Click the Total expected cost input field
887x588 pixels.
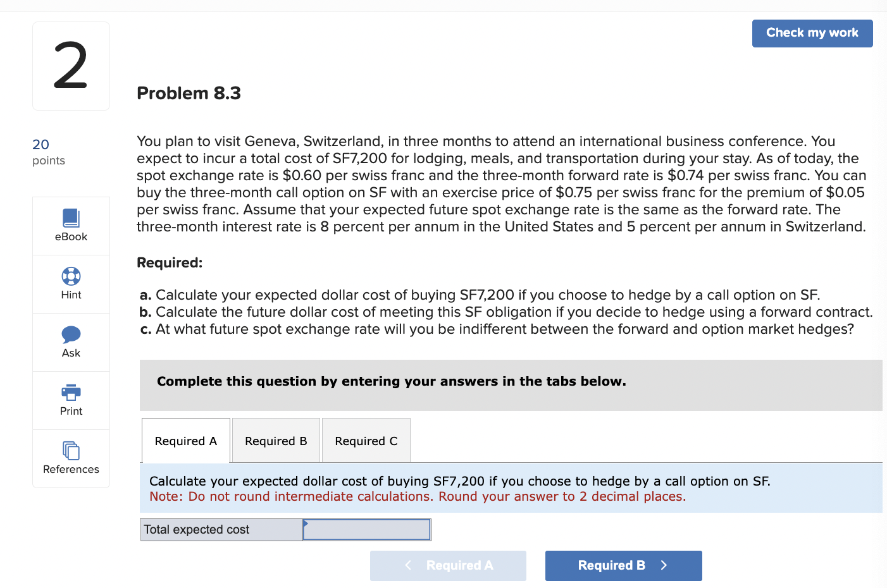[366, 529]
